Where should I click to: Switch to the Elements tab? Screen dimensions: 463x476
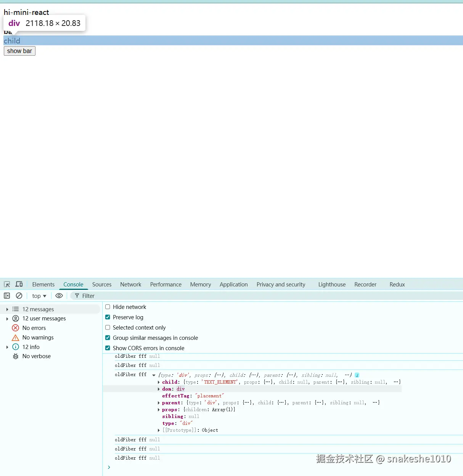click(43, 285)
